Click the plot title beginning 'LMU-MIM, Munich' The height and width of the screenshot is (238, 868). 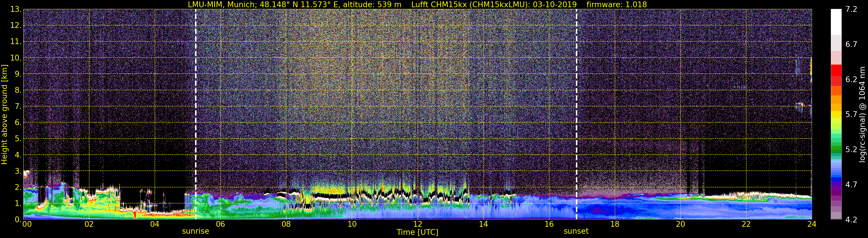point(417,4)
